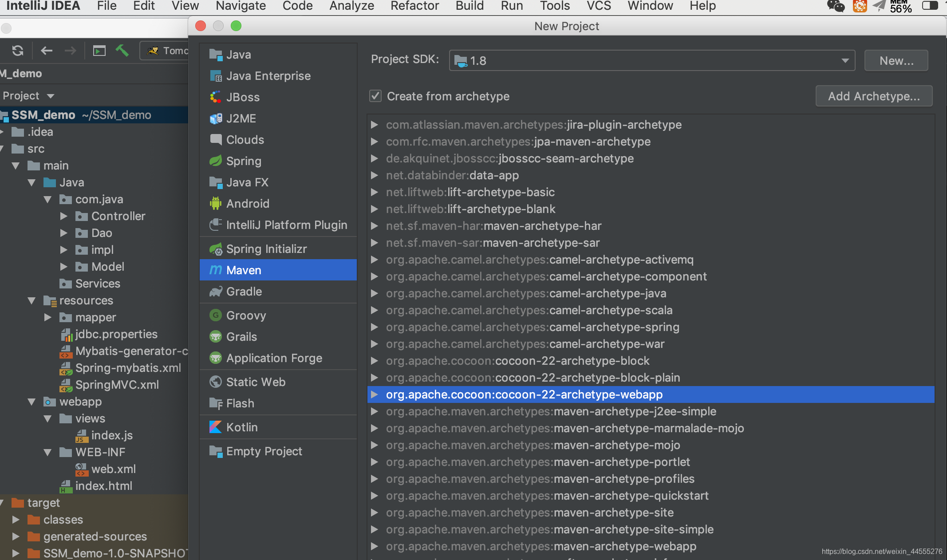
Task: Select the Maven m icon
Action: click(x=216, y=270)
